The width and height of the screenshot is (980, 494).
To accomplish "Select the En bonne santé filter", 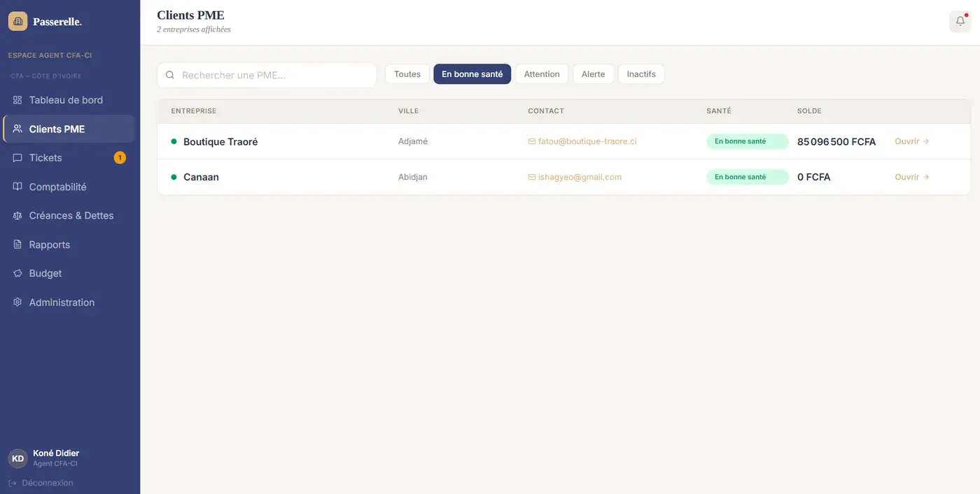I will pos(472,74).
